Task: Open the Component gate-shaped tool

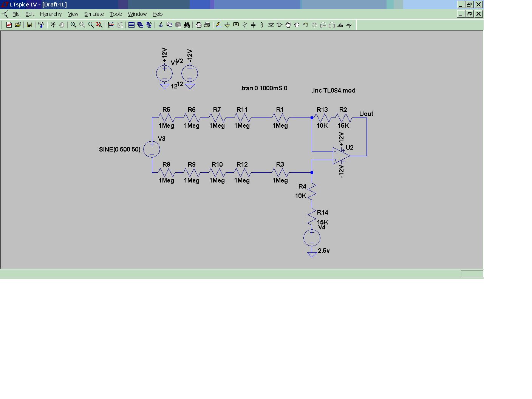Action: (279, 25)
